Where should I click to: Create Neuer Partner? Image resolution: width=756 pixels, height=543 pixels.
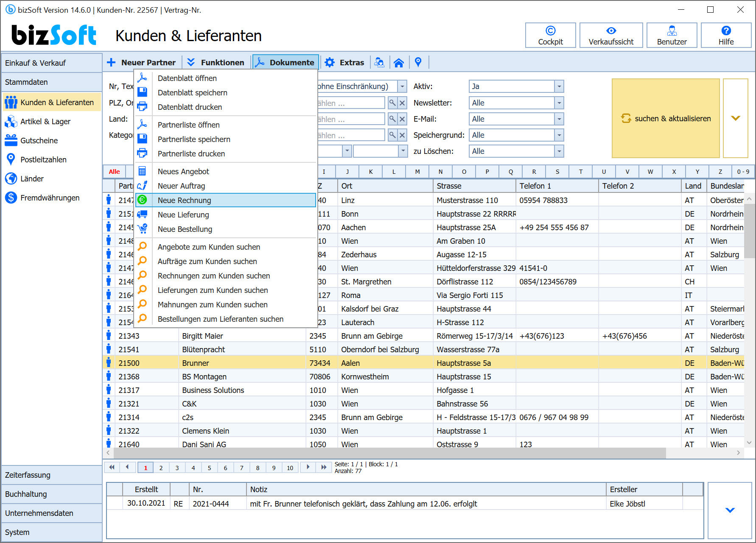coord(142,62)
